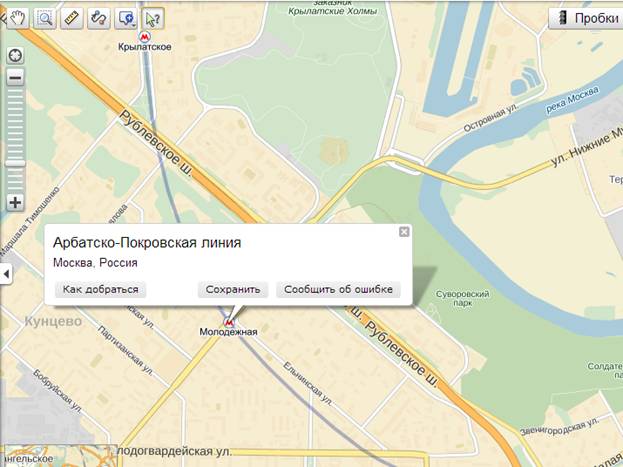623x467 pixels.
Task: Click the река Москва label
Action: (573, 100)
